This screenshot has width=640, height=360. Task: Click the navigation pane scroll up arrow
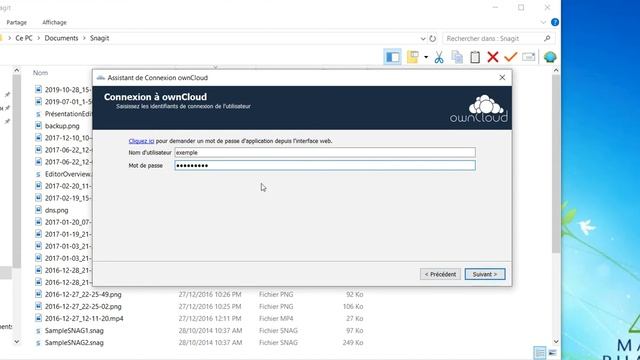16,71
